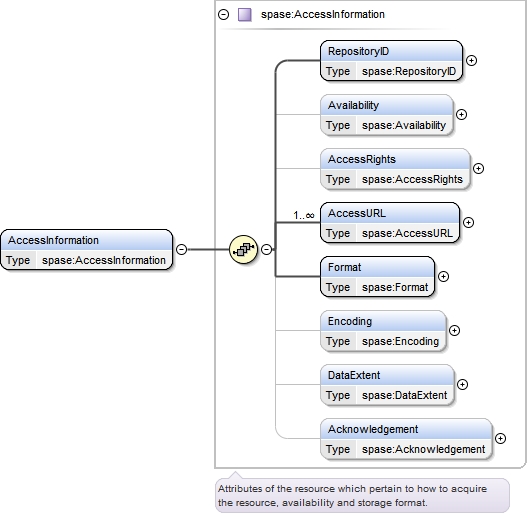This screenshot has height=516, width=528.
Task: Select the Acknowledgement element title
Action: click(x=373, y=429)
